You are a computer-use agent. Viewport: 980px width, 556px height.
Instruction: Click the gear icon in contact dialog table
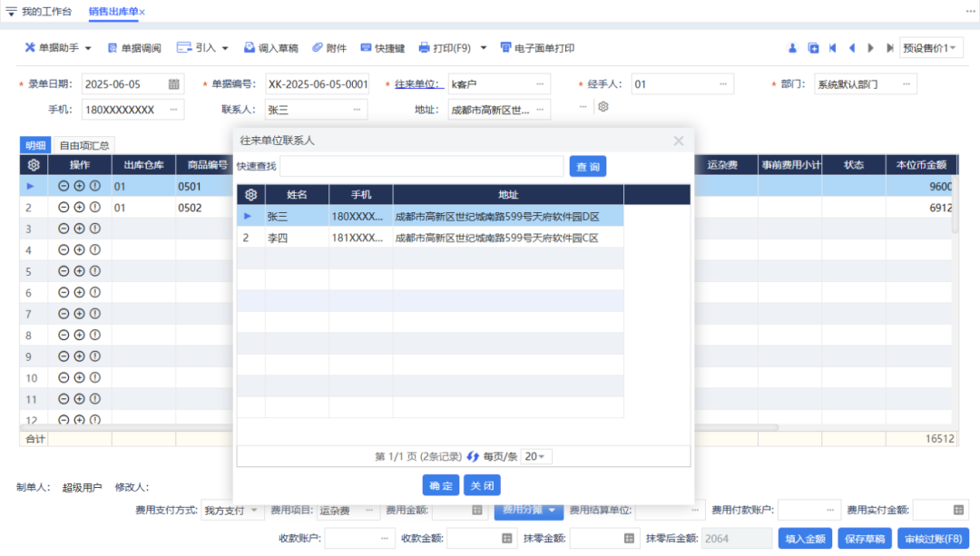point(250,195)
